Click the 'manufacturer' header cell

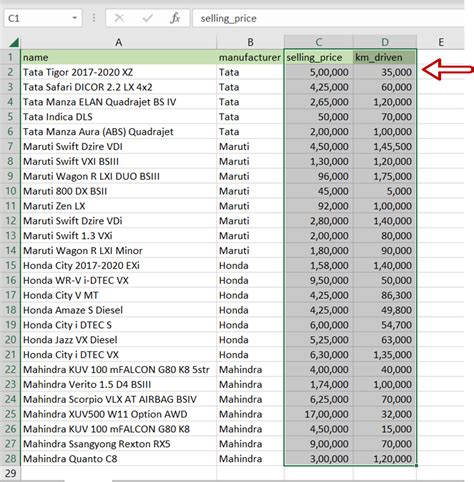[x=250, y=57]
